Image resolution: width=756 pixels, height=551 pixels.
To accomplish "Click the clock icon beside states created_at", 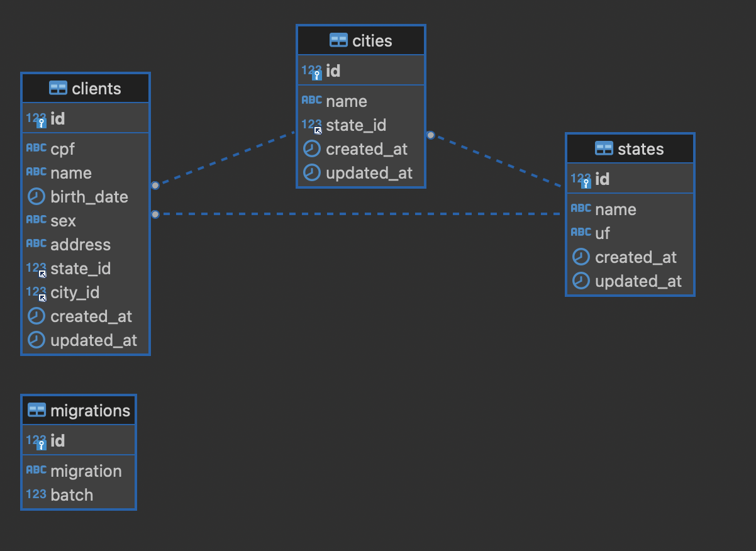I will 581,257.
